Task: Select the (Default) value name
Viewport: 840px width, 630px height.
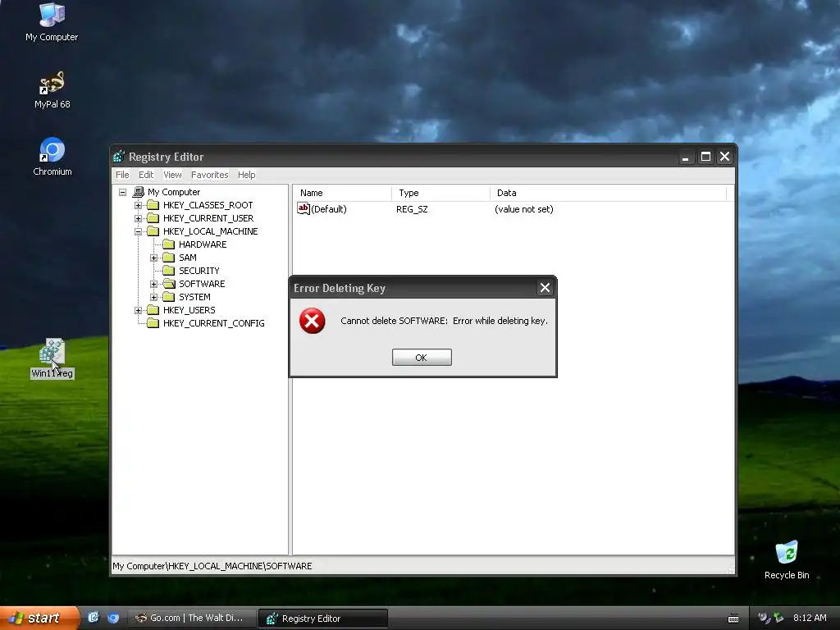Action: tap(329, 209)
